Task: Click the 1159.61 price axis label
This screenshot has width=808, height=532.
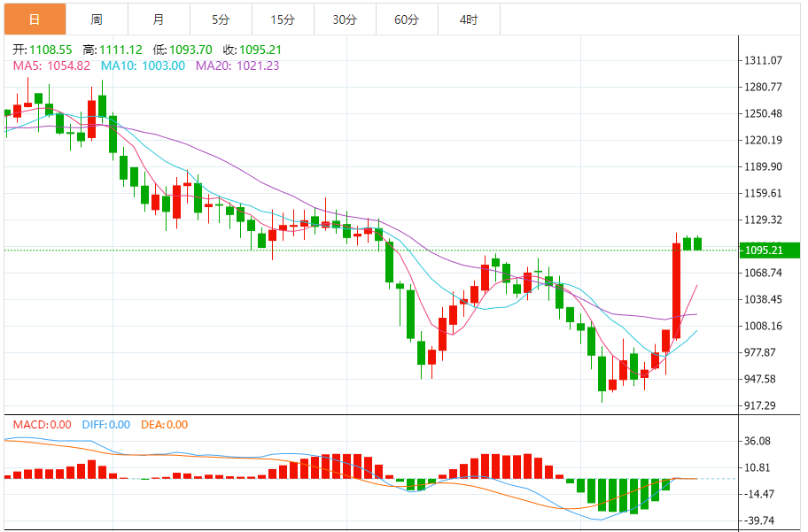Action: click(763, 193)
